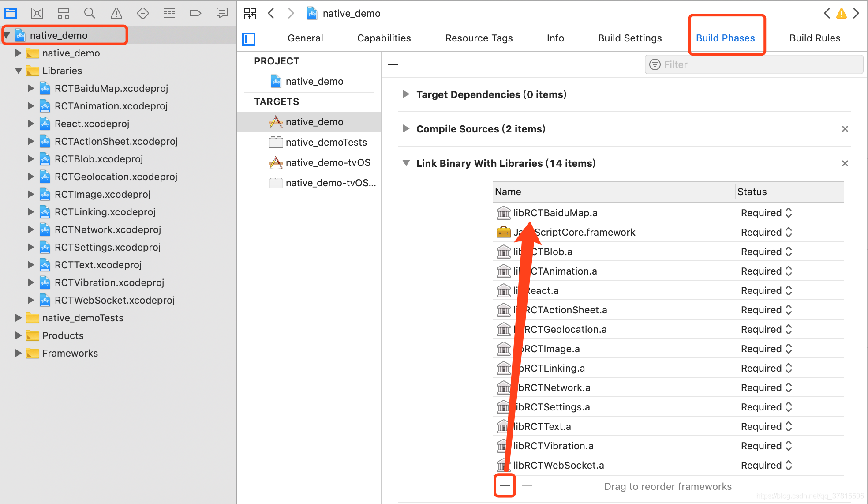Expand the Frameworks folder

(18, 353)
